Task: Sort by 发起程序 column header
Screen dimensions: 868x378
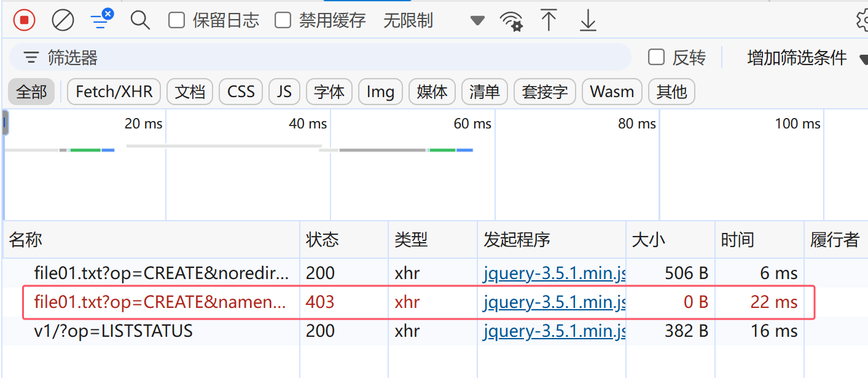Action: click(552, 240)
